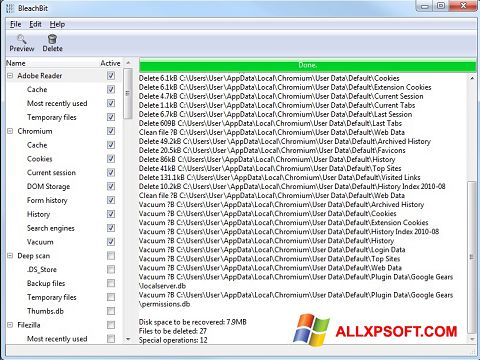This screenshot has height=360, width=480.
Task: Click the 'Delete 86kB' History log line
Action: (267, 159)
